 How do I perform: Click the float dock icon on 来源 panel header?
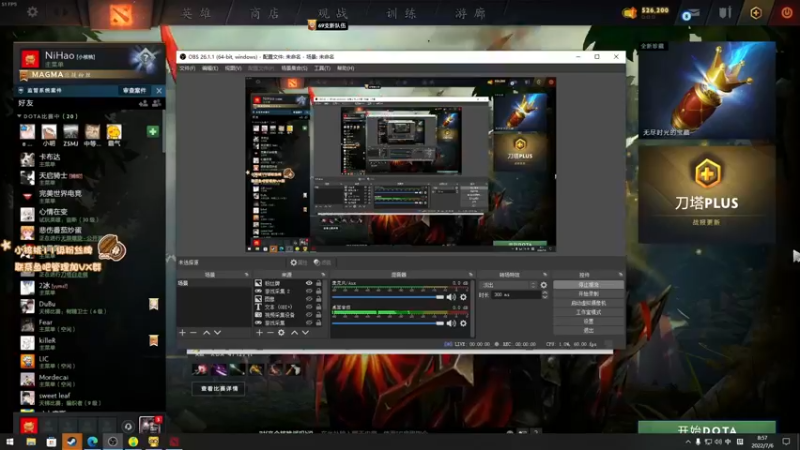coord(323,274)
